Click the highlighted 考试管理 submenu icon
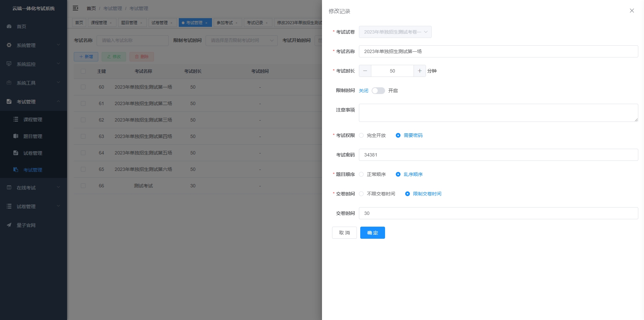This screenshot has height=320, width=644. pyautogui.click(x=16, y=170)
